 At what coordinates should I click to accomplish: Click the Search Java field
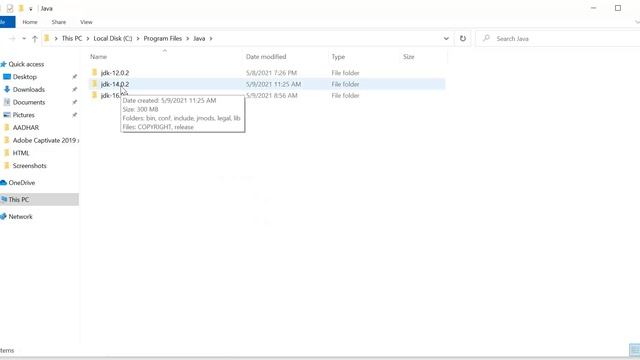558,38
